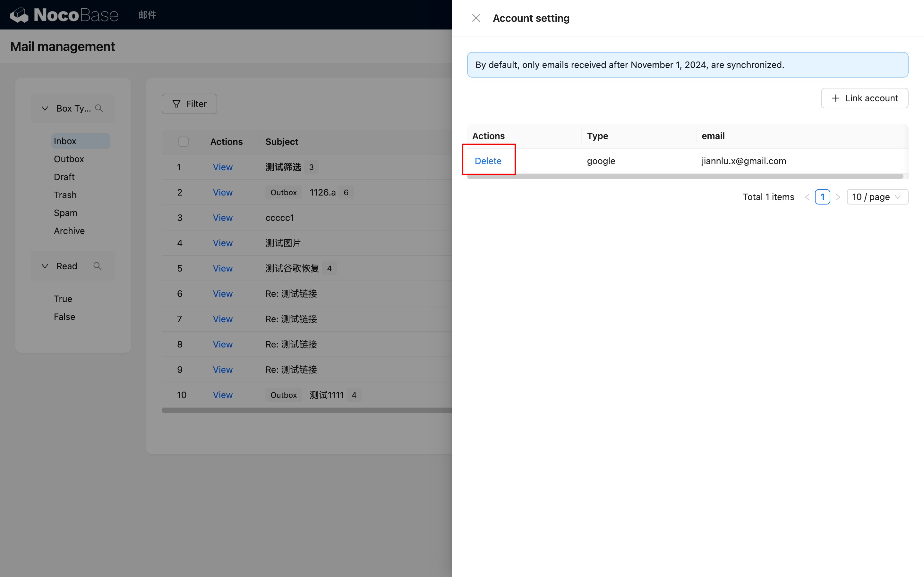Click the search icon next to Box Type
The width and height of the screenshot is (924, 577).
point(99,108)
